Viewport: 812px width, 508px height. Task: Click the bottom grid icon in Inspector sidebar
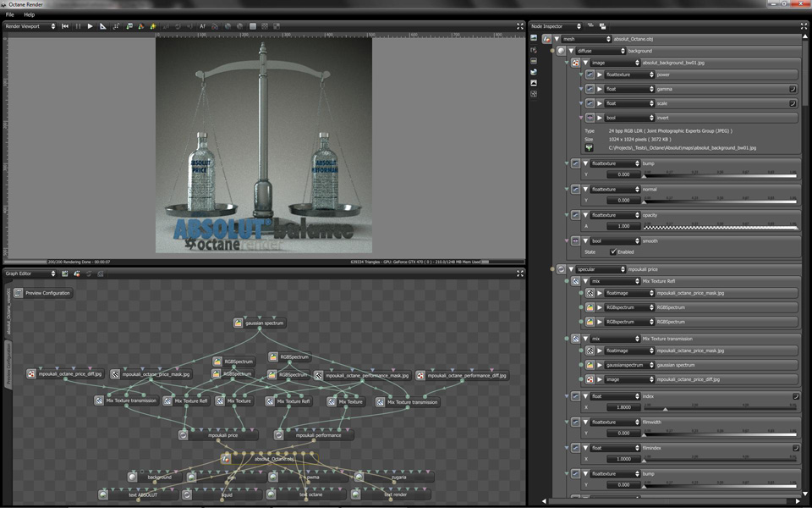click(534, 94)
